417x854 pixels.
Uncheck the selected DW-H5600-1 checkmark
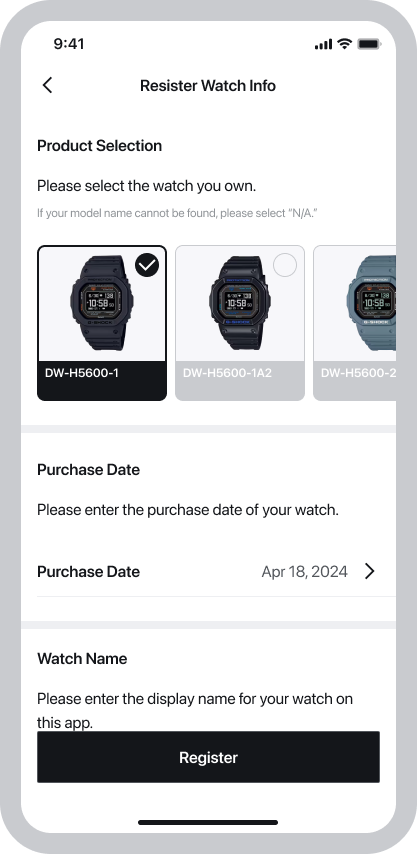tap(147, 265)
